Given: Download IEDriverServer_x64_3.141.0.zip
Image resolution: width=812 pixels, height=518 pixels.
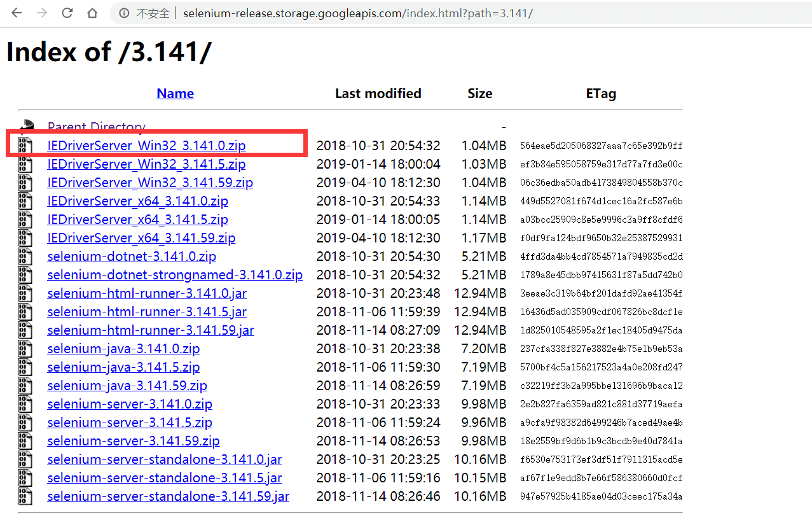Looking at the screenshot, I should (x=137, y=201).
